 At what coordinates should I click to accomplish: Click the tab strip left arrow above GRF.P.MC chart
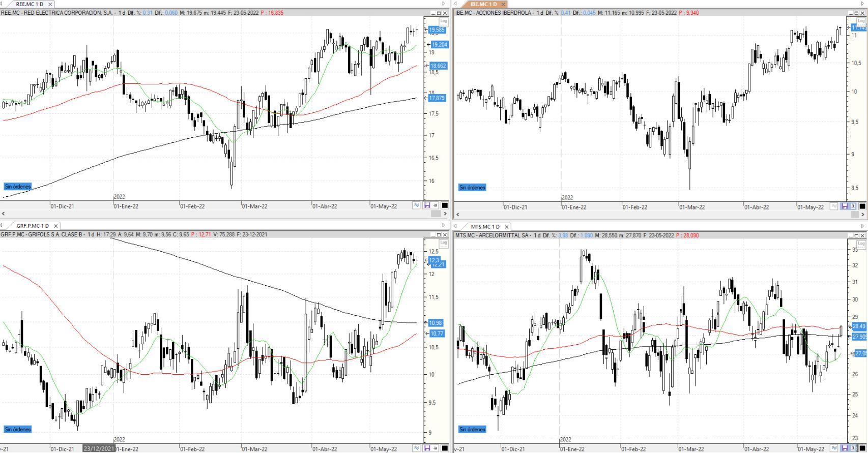pyautogui.click(x=2, y=225)
